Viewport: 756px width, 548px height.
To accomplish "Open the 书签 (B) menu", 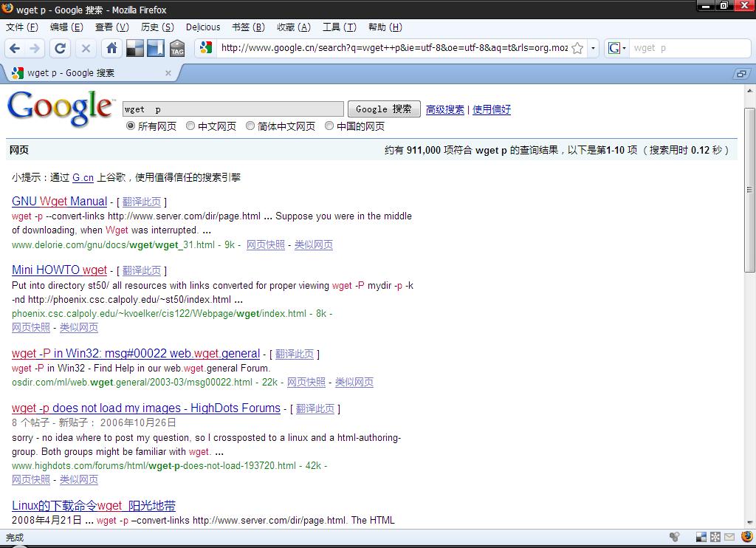I will coord(248,27).
